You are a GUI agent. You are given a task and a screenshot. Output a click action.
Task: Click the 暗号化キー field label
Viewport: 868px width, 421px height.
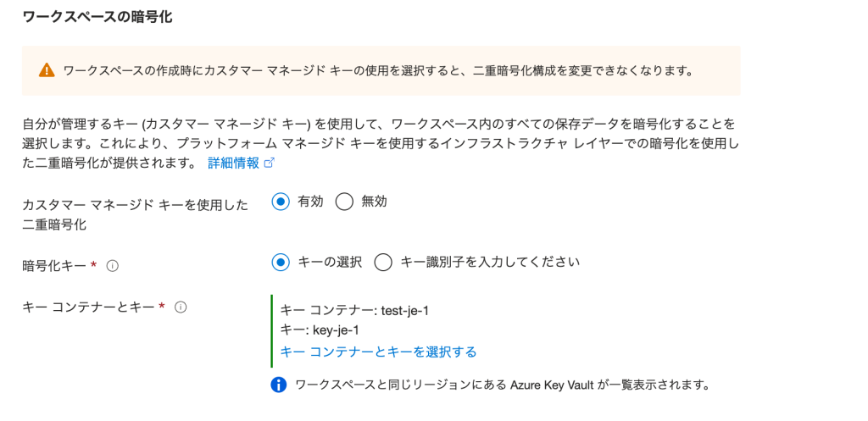point(53,265)
